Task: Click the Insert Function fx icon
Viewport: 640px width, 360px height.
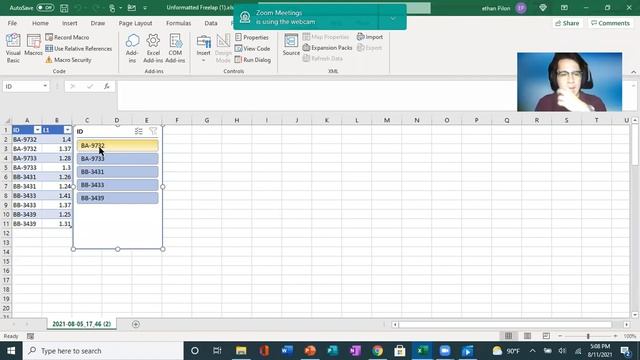Action: [x=107, y=86]
